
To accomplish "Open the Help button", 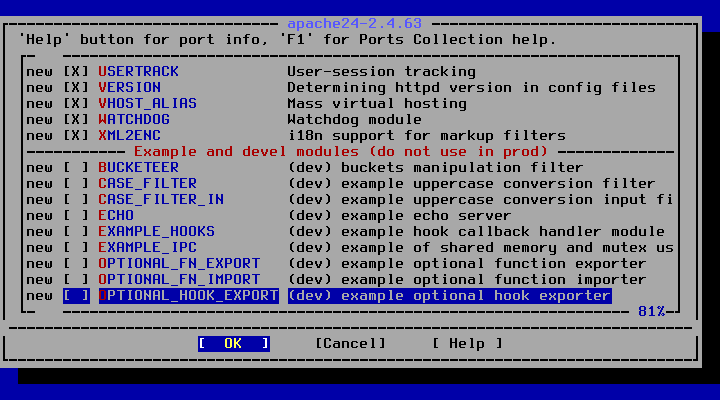I will 467,344.
